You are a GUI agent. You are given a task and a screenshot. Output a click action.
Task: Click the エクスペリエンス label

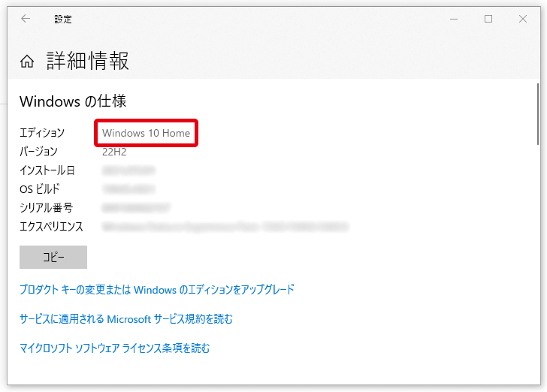pos(51,226)
